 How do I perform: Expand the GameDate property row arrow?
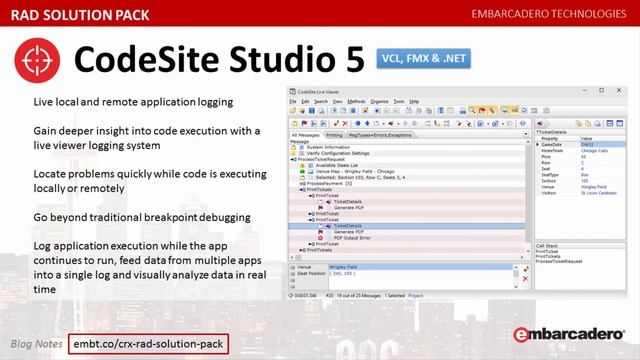point(538,144)
